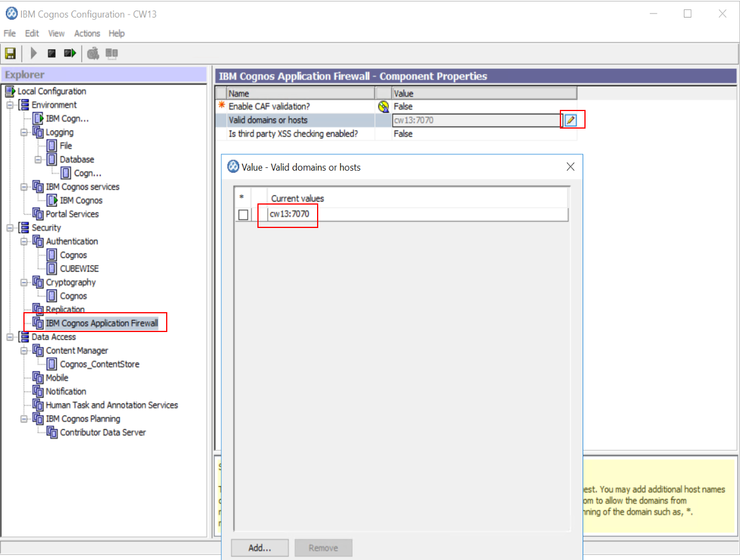Click the Environment node icon
Screen dimensions: 740x560
[x=24, y=105]
